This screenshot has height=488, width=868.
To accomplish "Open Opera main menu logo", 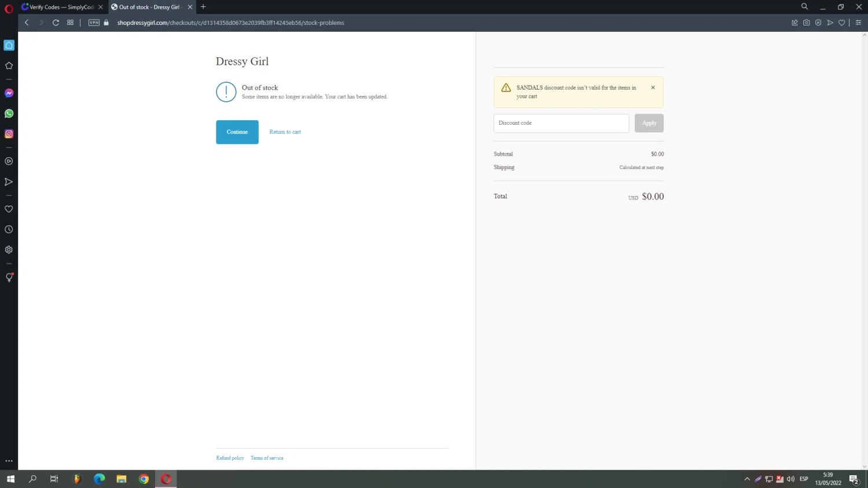I will pos(9,8).
